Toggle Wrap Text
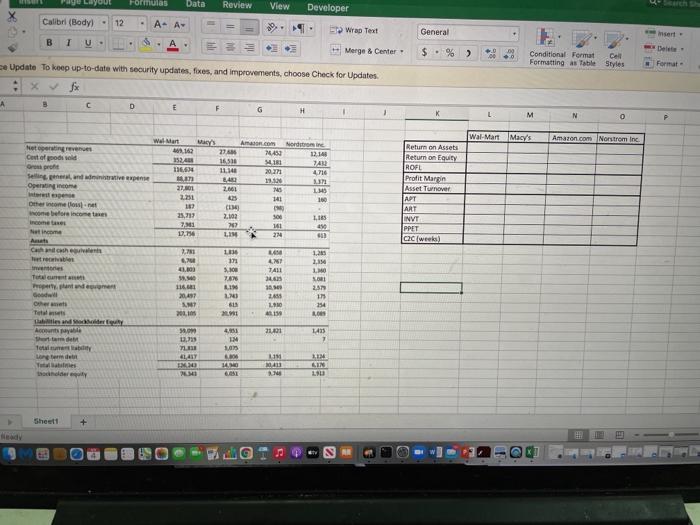The width and height of the screenshot is (700, 525). tap(354, 30)
